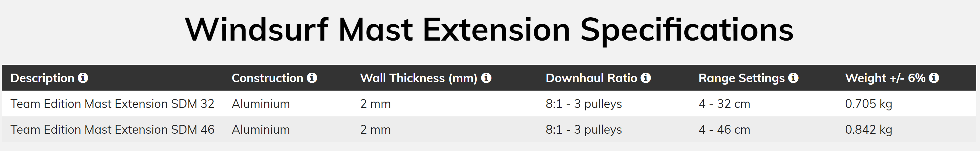The width and height of the screenshot is (980, 151).
Task: Click the 4 - 46 cm range cell
Action: pyautogui.click(x=724, y=130)
